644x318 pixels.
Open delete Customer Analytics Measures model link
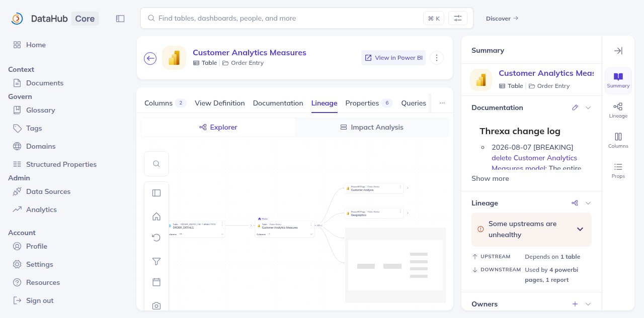534,163
